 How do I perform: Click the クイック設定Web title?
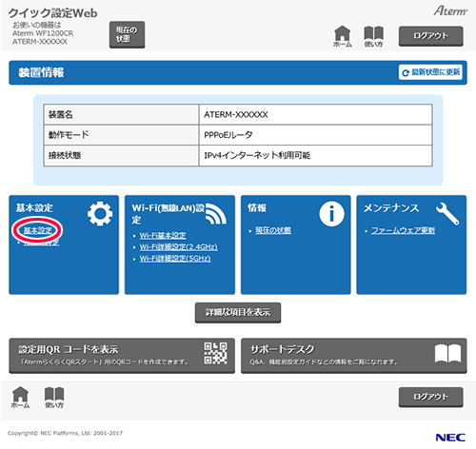[x=52, y=13]
